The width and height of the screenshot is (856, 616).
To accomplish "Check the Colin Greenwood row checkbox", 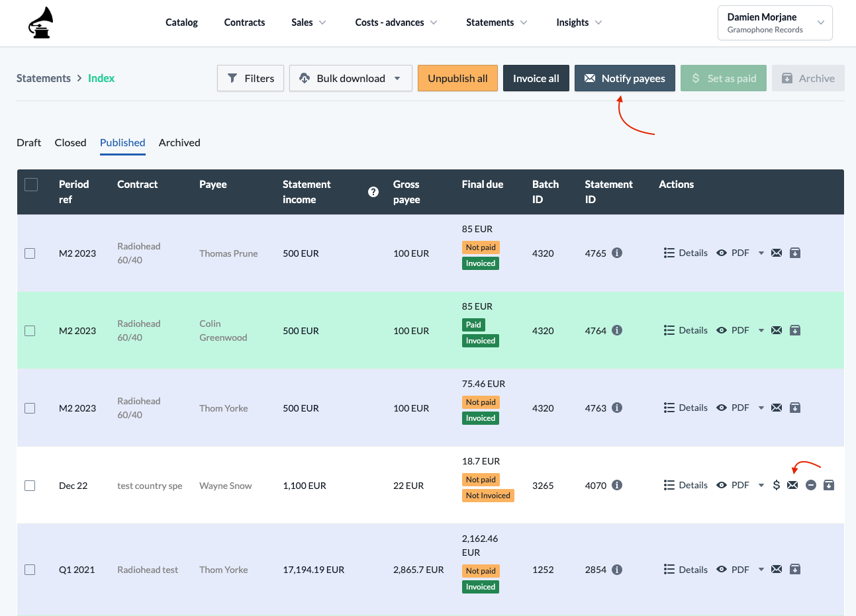I will click(x=30, y=331).
